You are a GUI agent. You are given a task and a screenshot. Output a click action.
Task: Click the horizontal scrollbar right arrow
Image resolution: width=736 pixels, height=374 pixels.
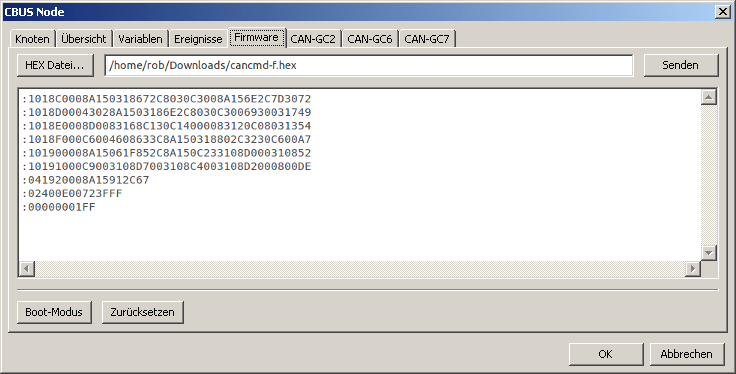pyautogui.click(x=692, y=269)
